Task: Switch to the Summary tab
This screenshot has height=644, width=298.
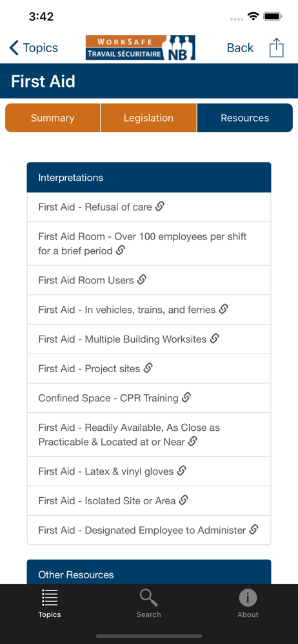Action: (53, 118)
